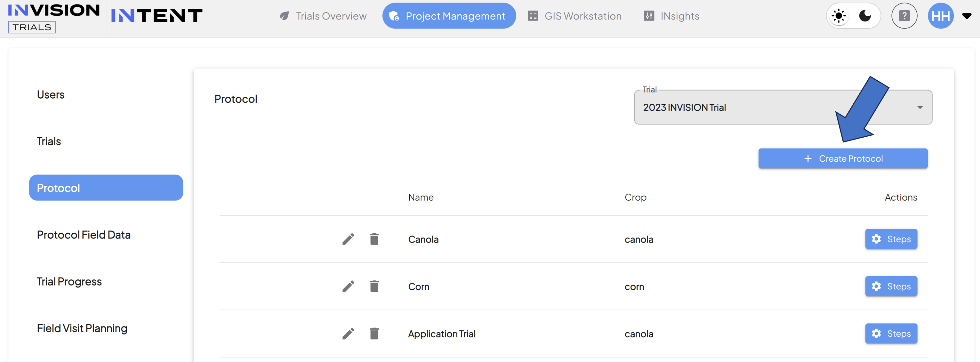Open the Trials Overview tab
Screen dimensions: 980x362
click(323, 16)
